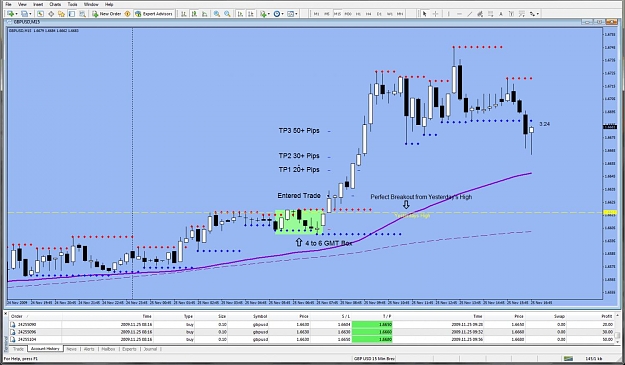Image resolution: width=625 pixels, height=365 pixels.
Task: Select the Text Label tool
Action: (x=511, y=14)
